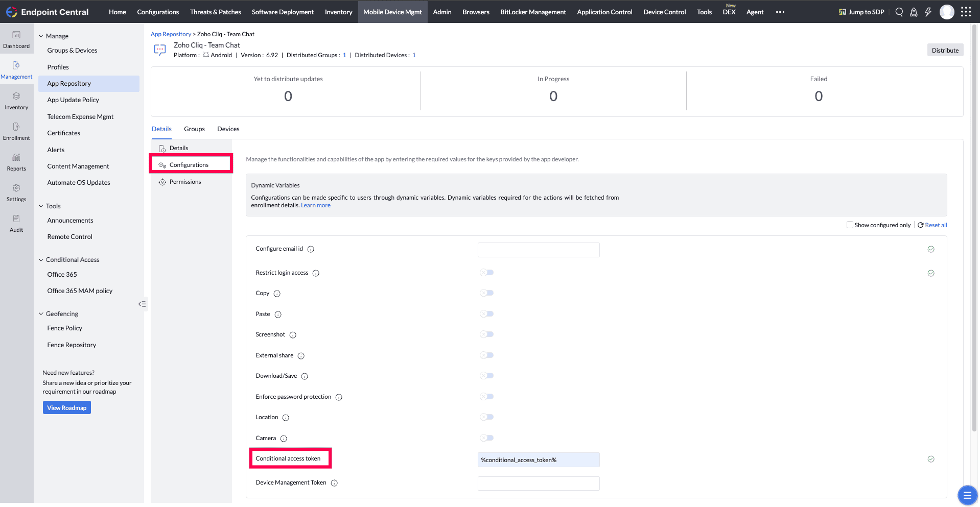
Task: Open Software Deployment in top menu
Action: [x=283, y=12]
